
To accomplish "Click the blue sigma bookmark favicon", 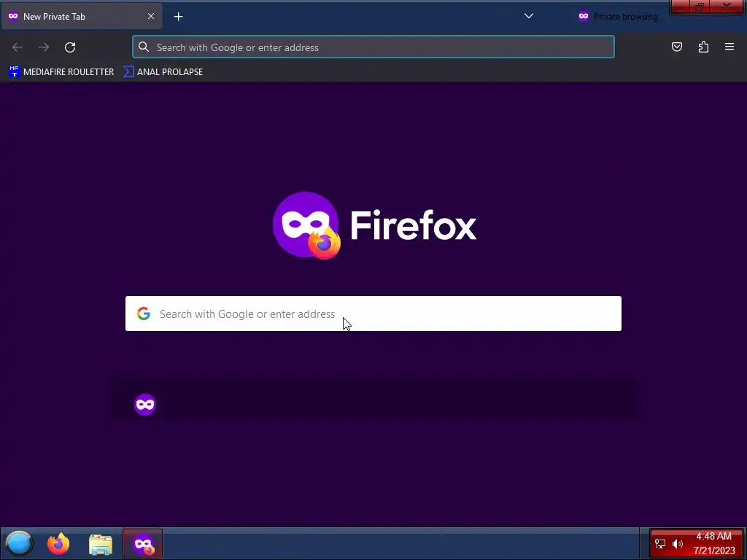I will [x=128, y=72].
